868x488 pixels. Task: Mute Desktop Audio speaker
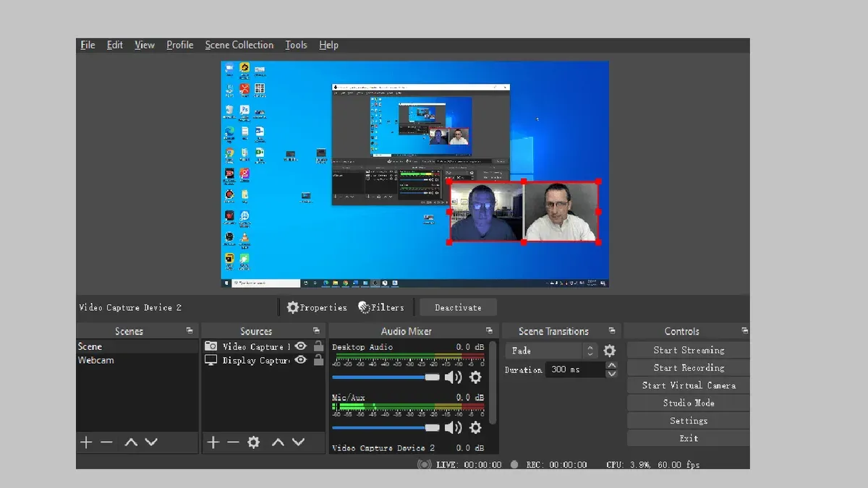click(453, 377)
